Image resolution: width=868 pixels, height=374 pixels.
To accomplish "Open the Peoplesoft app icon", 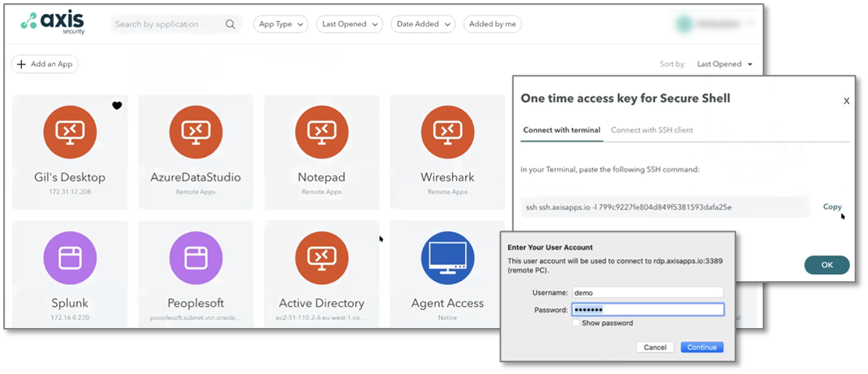I will pyautogui.click(x=195, y=258).
